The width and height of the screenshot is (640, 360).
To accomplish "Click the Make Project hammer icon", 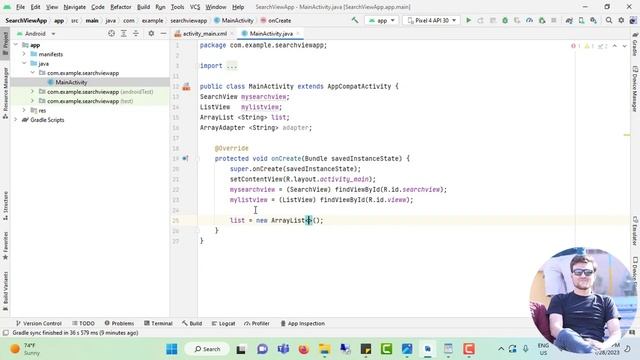I will pyautogui.click(x=355, y=20).
